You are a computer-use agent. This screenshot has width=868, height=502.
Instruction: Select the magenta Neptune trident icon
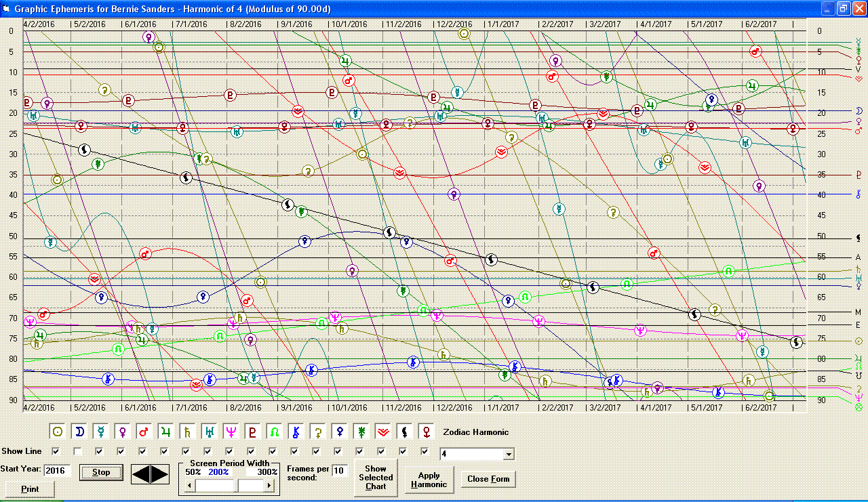pyautogui.click(x=229, y=432)
